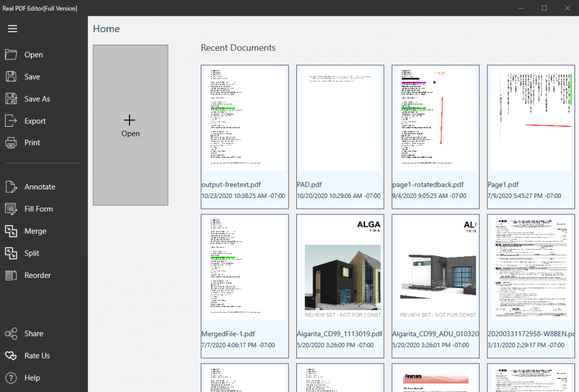
Task: Click the Help question mark icon
Action: coord(11,378)
